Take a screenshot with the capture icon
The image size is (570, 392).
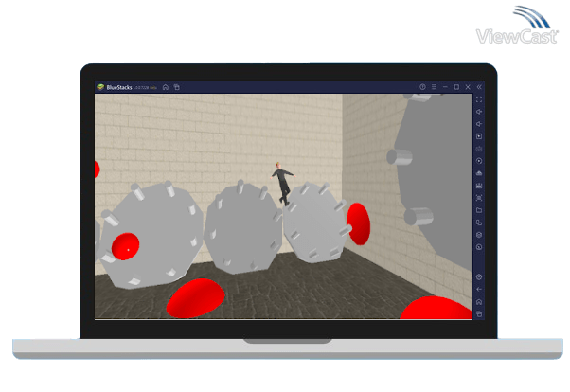point(479,198)
